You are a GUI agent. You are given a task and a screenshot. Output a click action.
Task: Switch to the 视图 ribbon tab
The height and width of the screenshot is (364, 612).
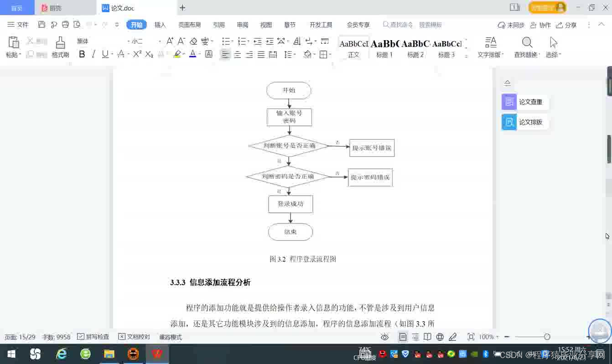pos(266,25)
